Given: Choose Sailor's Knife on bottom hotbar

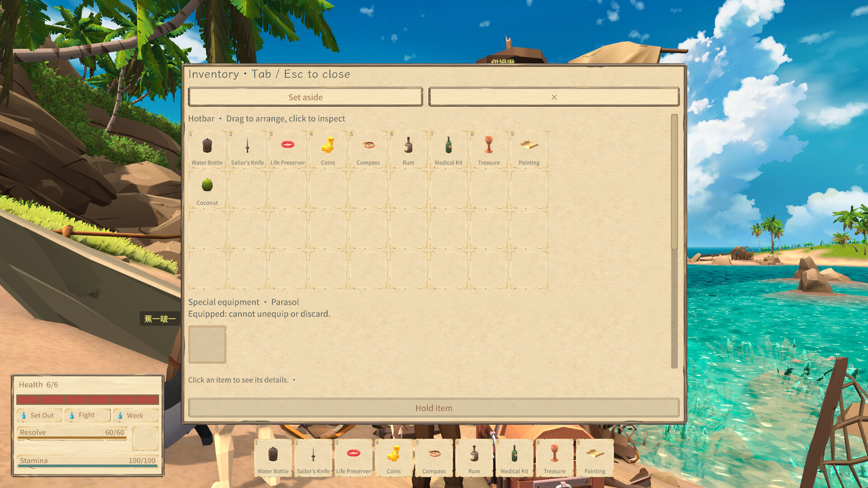Looking at the screenshot, I should 313,458.
